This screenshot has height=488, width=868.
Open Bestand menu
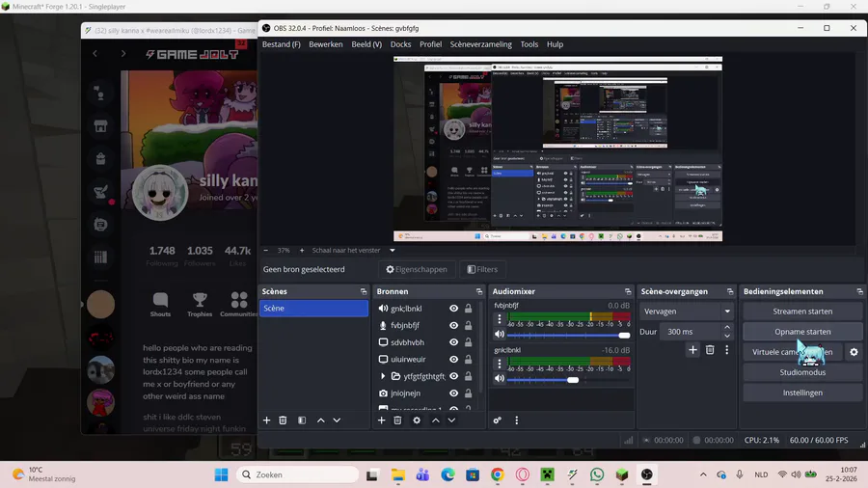pyautogui.click(x=282, y=44)
